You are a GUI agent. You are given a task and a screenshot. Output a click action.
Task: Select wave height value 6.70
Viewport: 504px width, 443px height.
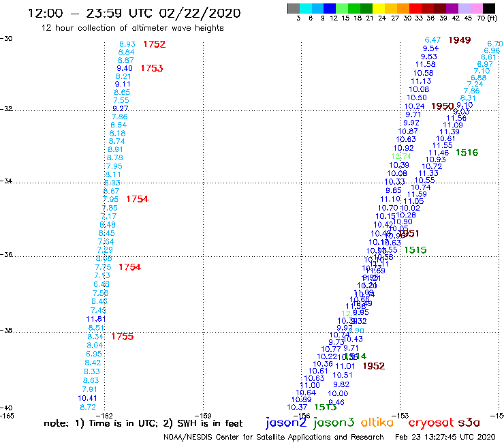495,44
